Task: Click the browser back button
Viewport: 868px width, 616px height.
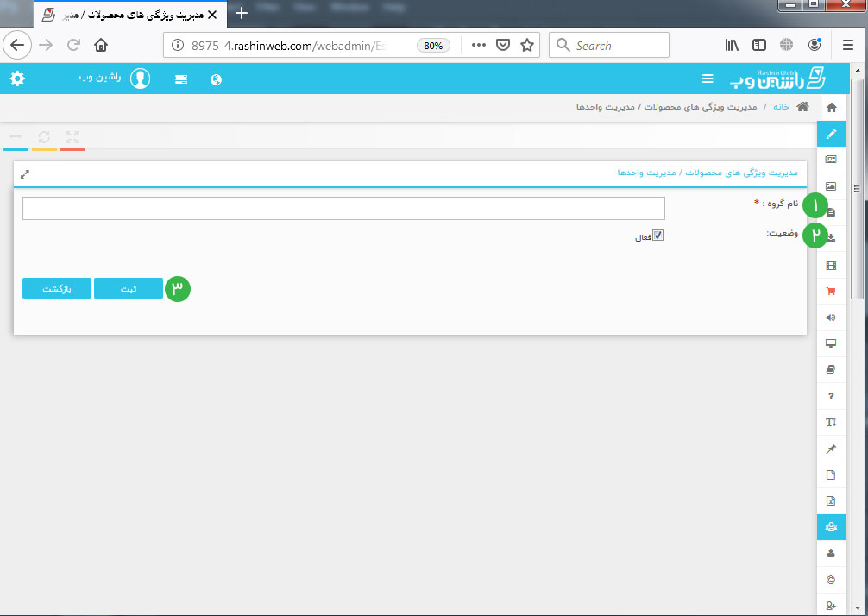Action: coord(17,46)
